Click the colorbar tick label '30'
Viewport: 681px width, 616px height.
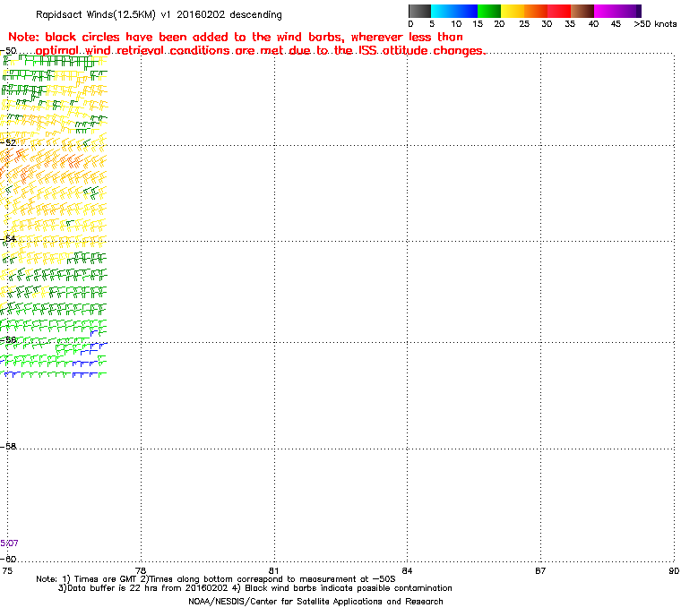point(547,24)
